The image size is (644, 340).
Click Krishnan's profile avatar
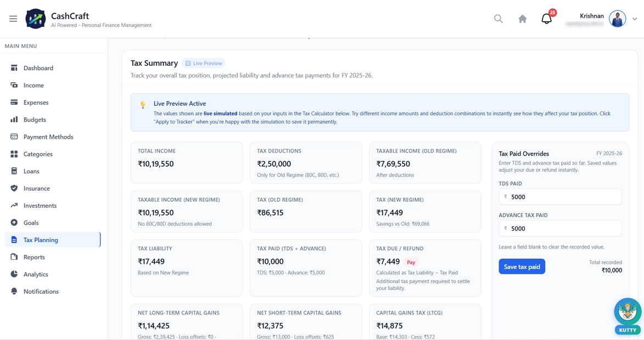[617, 19]
